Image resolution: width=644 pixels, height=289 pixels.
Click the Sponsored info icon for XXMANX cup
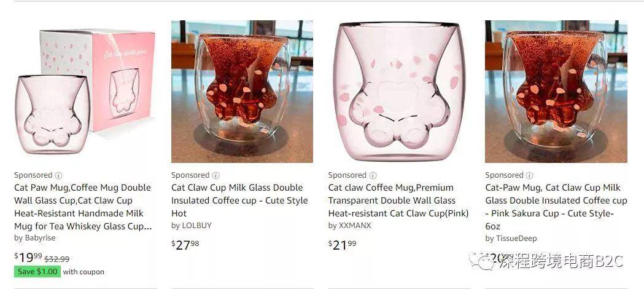(x=373, y=175)
